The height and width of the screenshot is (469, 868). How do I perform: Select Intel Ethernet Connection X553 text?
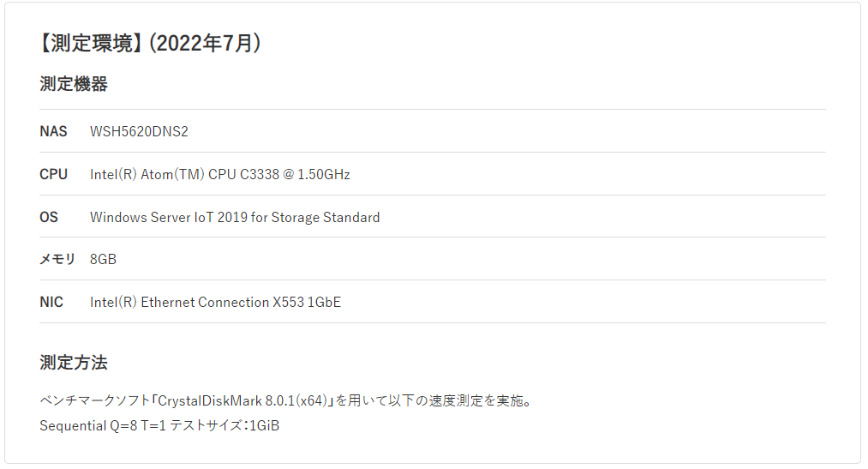[x=197, y=303]
